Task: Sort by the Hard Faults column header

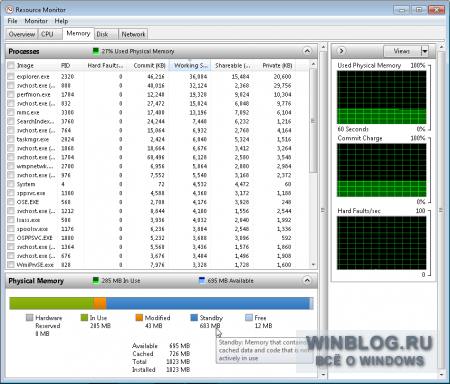Action: [x=105, y=65]
